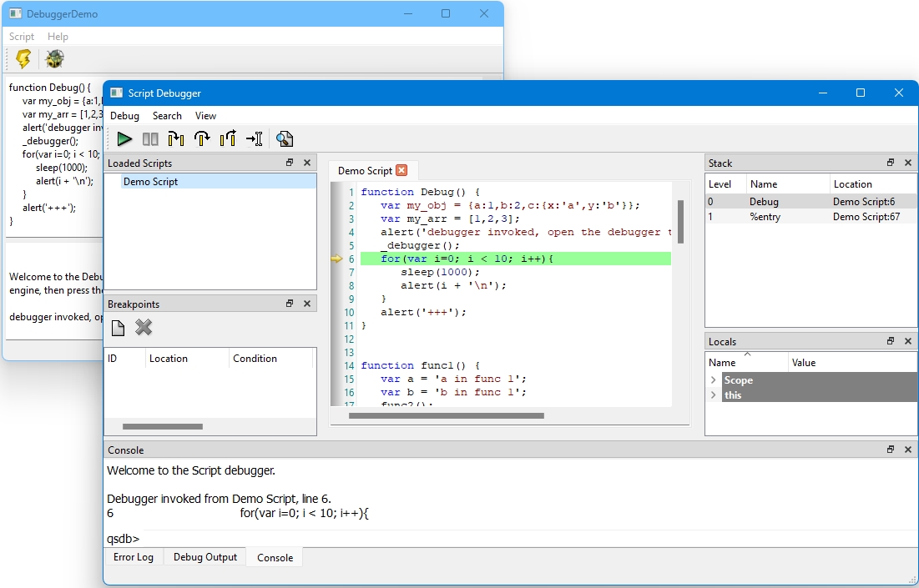Close the Demo Script tab with red X
This screenshot has width=919, height=588.
coord(401,170)
